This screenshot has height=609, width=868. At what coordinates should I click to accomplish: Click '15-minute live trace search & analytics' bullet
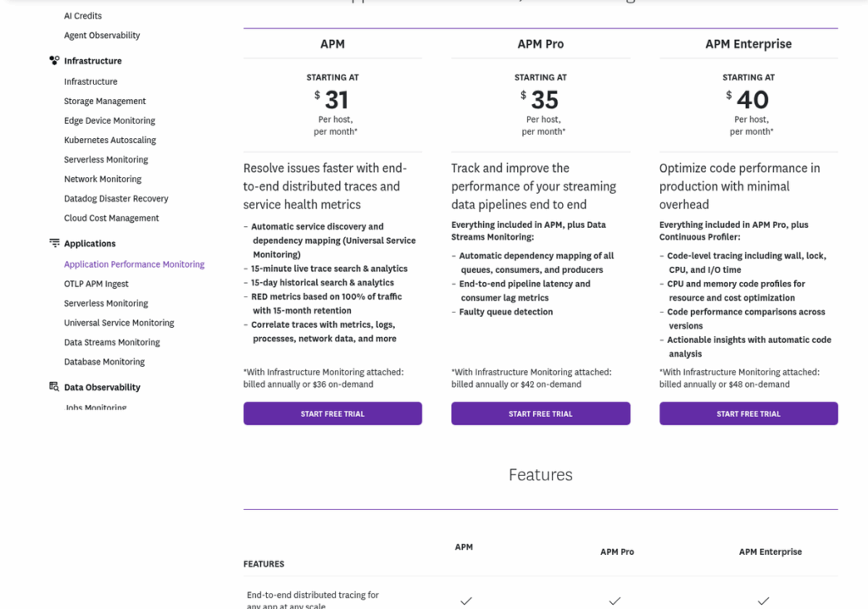[x=329, y=269]
